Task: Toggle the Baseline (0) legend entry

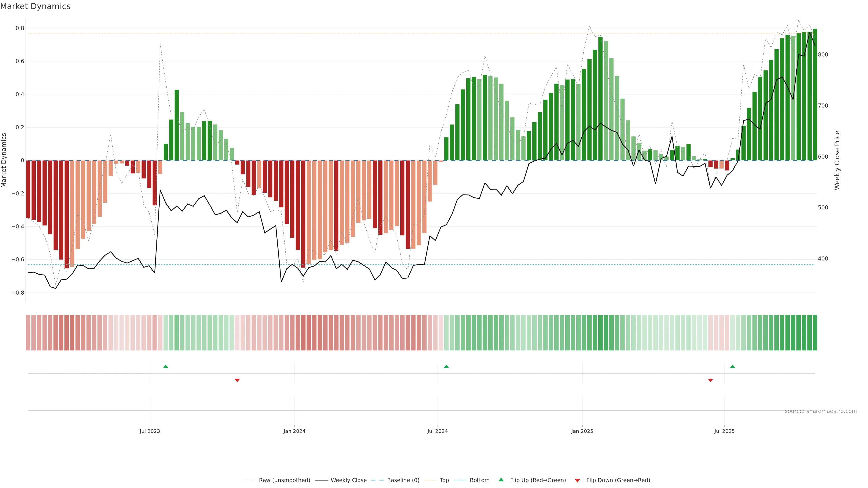Action: pos(403,480)
